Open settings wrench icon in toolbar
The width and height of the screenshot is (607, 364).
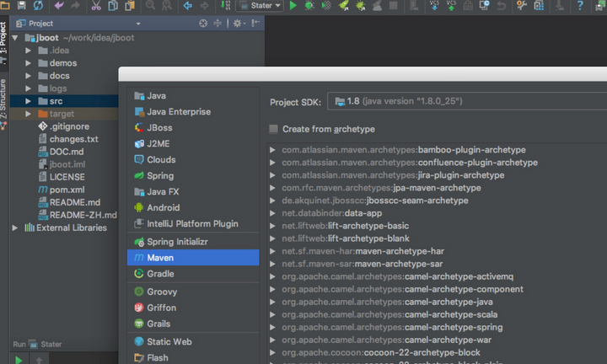[x=522, y=5]
